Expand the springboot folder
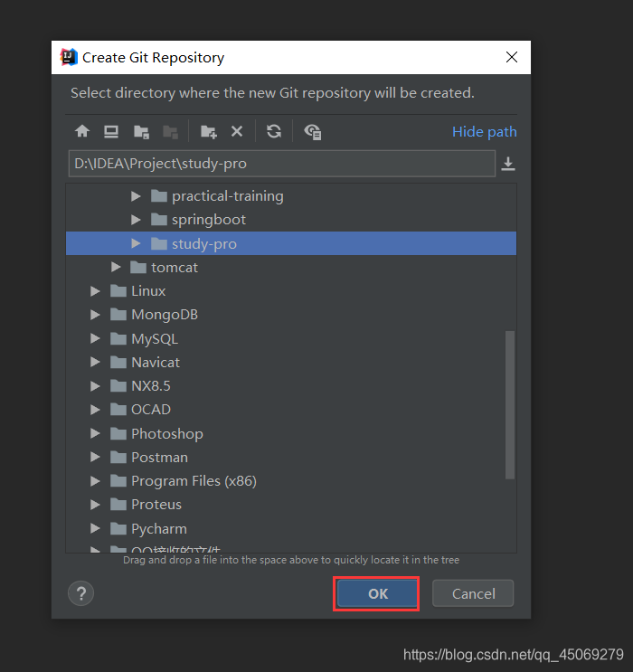This screenshot has height=672, width=633. (136, 220)
